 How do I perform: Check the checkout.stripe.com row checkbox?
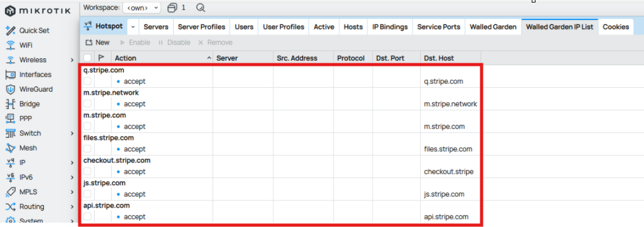click(88, 172)
